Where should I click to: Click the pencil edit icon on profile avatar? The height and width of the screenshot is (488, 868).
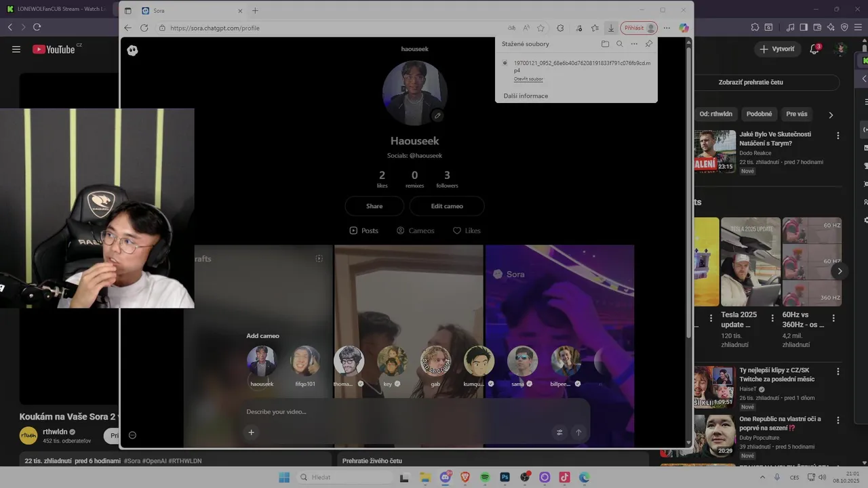[437, 116]
